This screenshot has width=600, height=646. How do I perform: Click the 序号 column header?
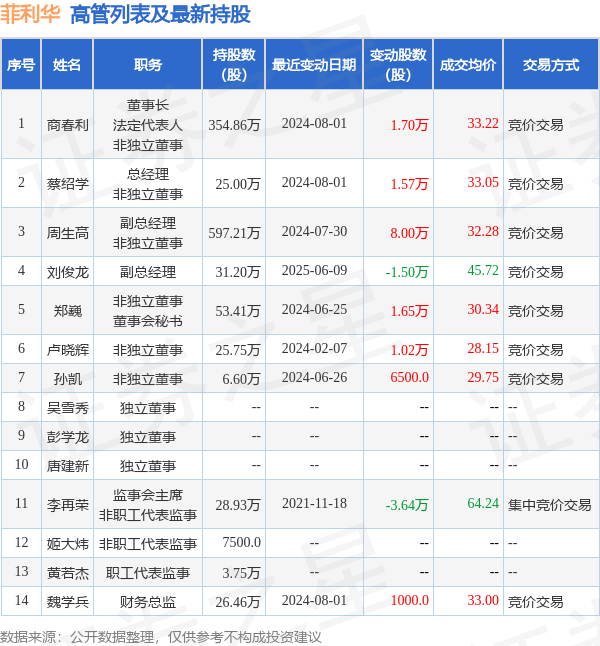click(21, 65)
